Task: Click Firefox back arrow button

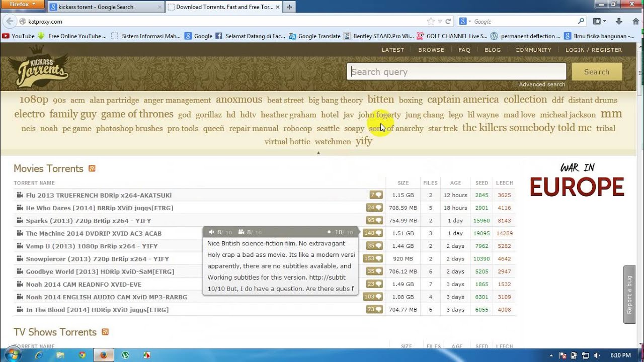Action: coord(10,22)
